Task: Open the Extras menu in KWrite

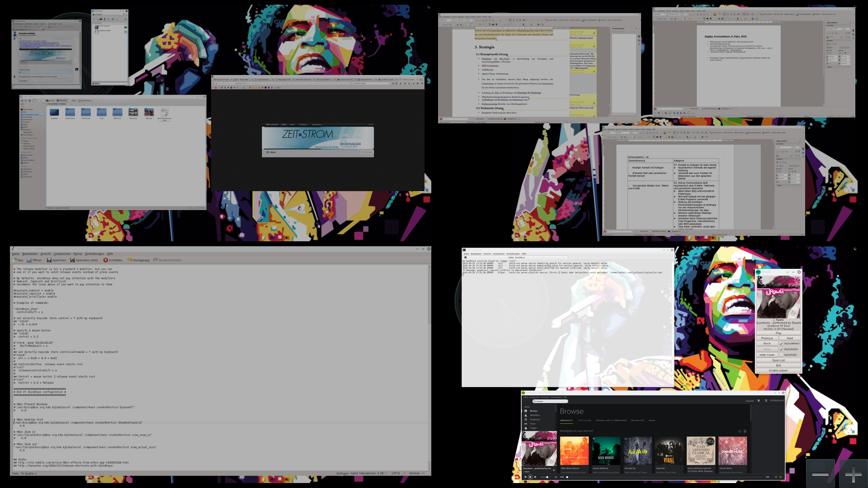Action: 78,254
